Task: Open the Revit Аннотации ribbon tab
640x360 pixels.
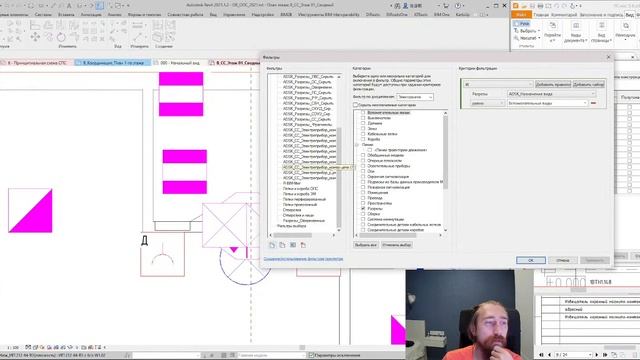Action: pos(91,15)
